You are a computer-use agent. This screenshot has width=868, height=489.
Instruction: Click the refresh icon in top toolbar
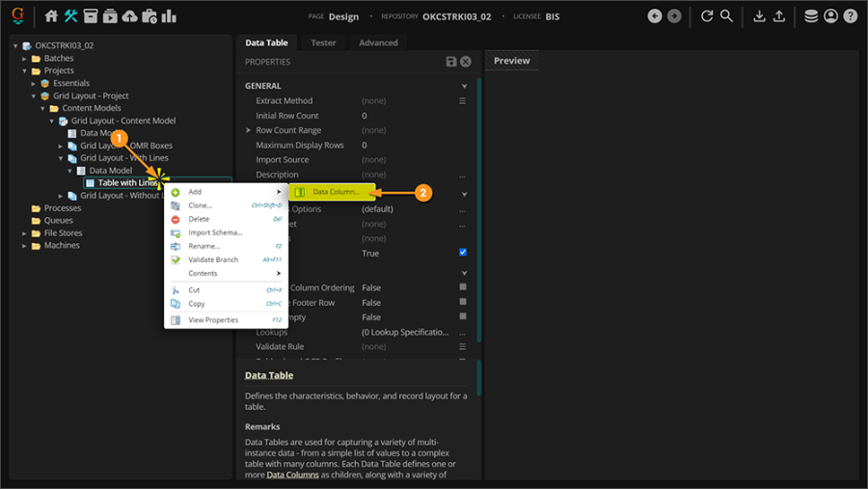click(707, 16)
